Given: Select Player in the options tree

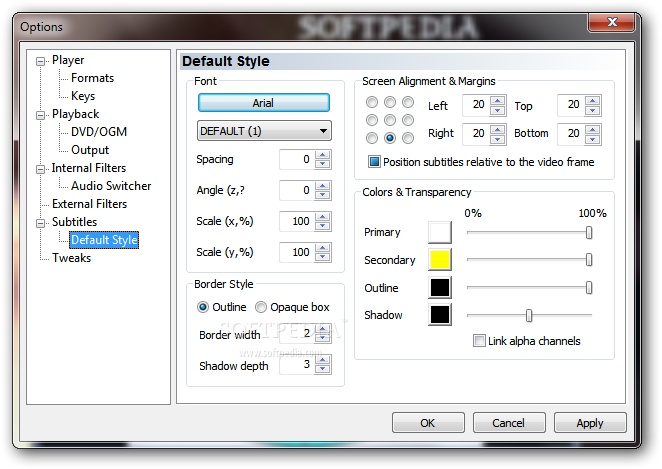Looking at the screenshot, I should point(68,60).
